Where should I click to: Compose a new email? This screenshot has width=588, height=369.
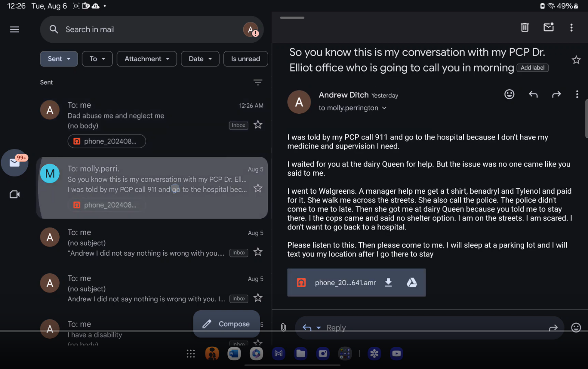[227, 324]
